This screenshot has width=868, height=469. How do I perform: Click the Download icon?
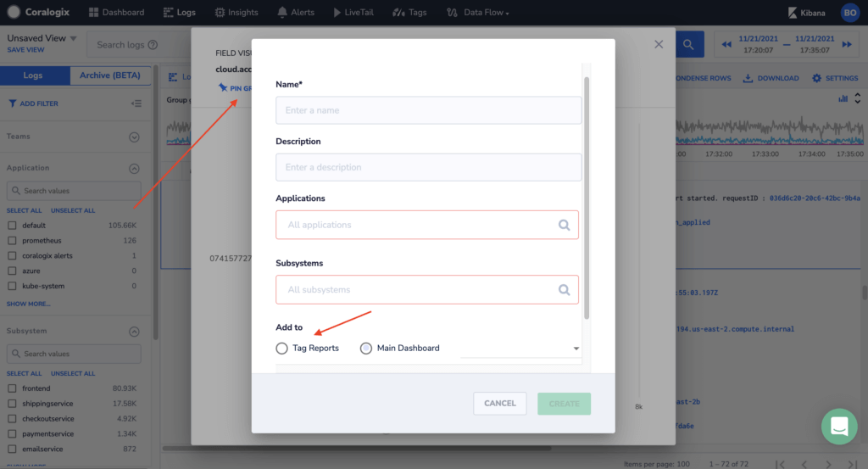tap(748, 78)
